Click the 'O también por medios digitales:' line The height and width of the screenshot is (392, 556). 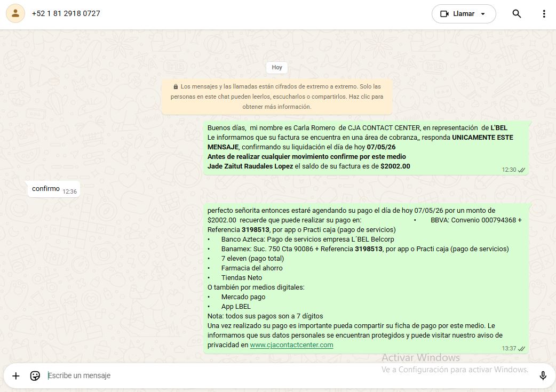[256, 287]
